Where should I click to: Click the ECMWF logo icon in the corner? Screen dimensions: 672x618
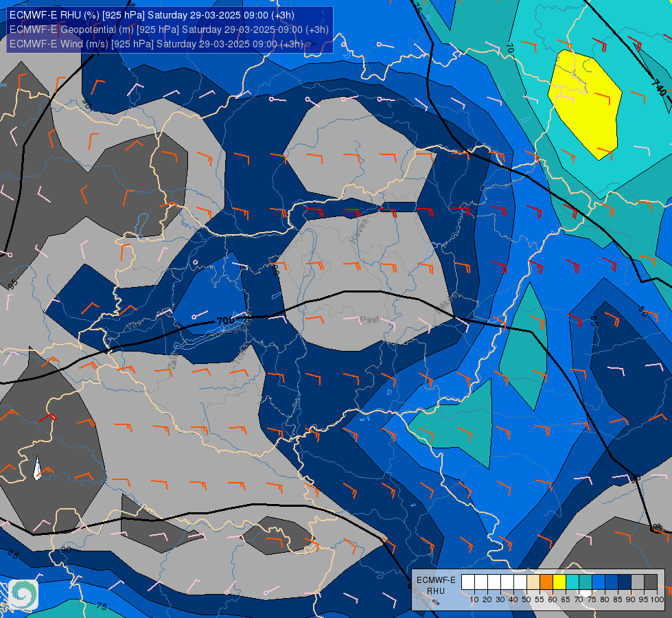[x=23, y=595]
